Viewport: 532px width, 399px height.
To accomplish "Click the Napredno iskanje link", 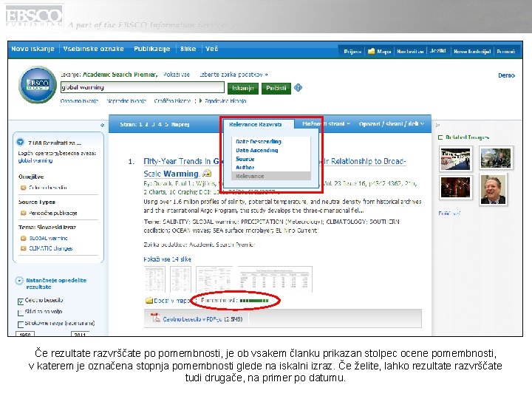I will click(x=126, y=100).
